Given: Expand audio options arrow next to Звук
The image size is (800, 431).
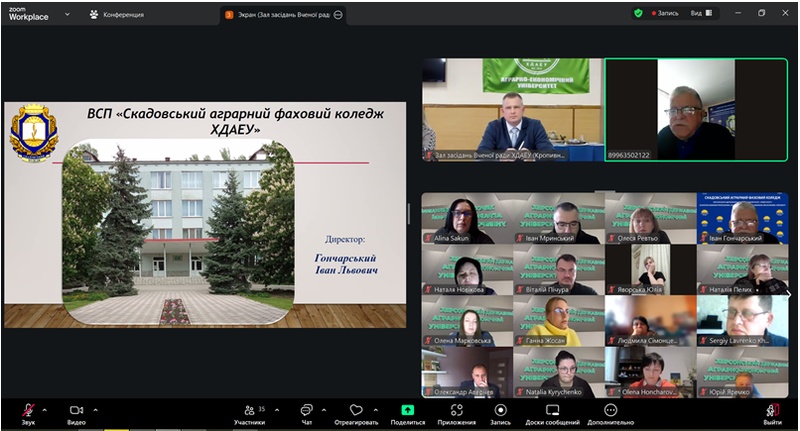Looking at the screenshot, I should click(47, 408).
